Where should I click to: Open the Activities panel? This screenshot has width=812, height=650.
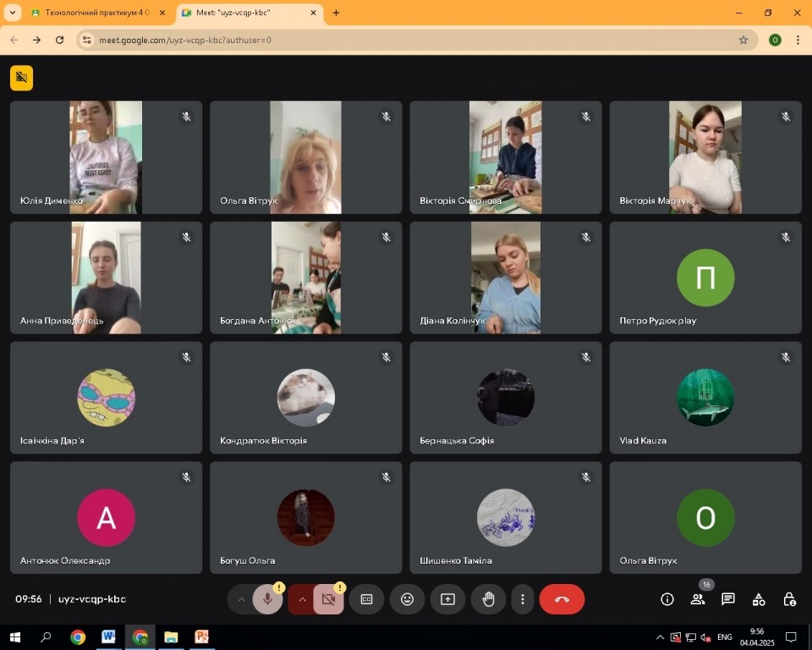[x=759, y=599]
